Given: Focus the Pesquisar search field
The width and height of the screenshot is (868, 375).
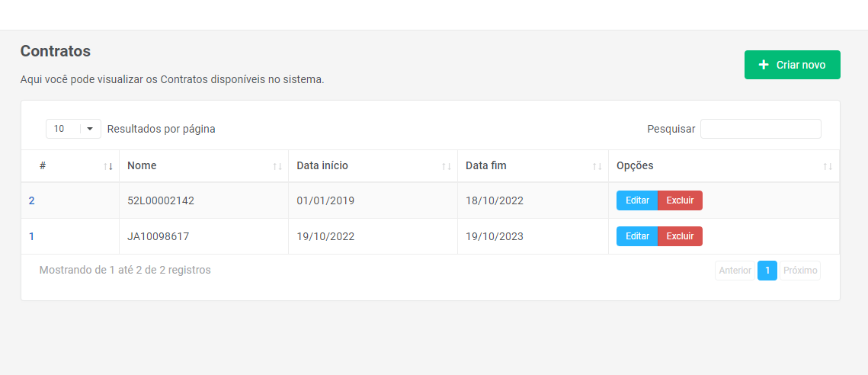Looking at the screenshot, I should click(x=761, y=129).
